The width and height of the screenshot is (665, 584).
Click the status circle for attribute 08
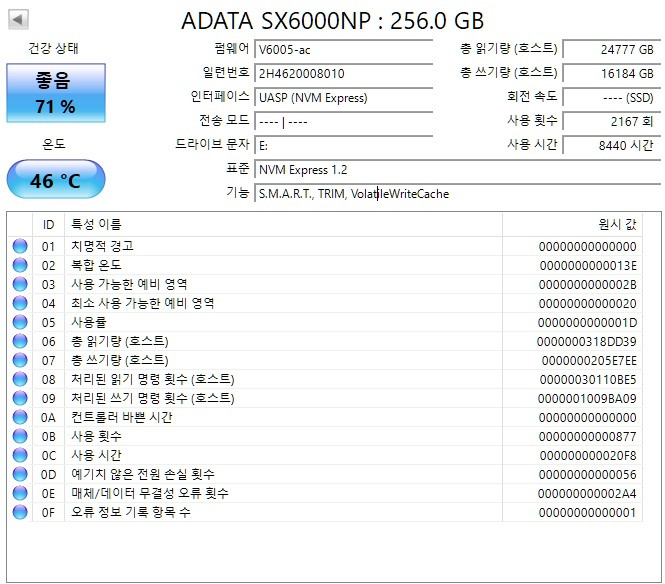point(20,379)
